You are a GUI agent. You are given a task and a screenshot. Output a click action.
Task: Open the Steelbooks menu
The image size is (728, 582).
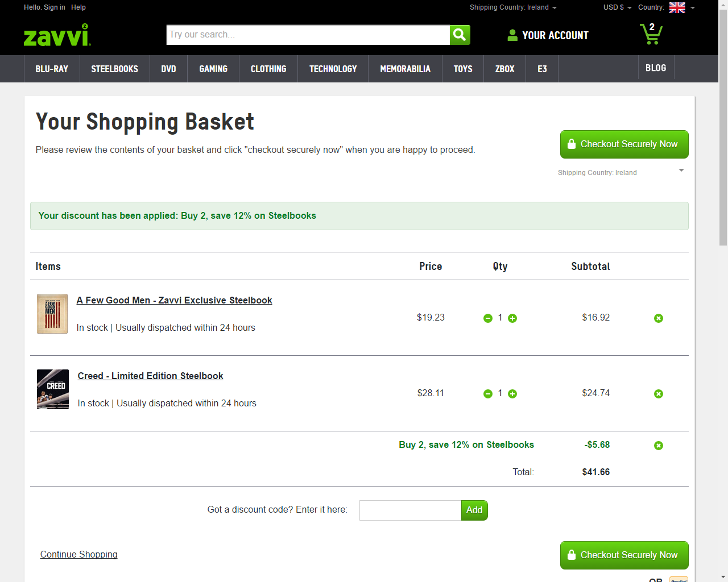coord(115,69)
